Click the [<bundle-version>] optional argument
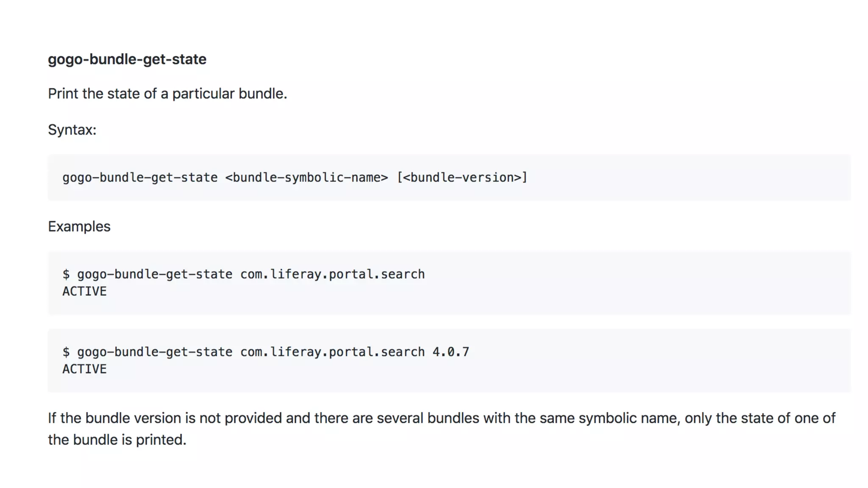Viewport: 868px width, 488px height. [x=462, y=177]
